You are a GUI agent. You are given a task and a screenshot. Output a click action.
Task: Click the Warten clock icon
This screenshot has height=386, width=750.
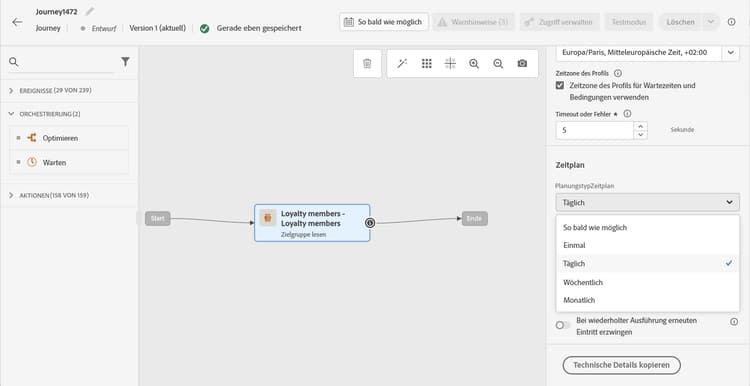click(32, 162)
